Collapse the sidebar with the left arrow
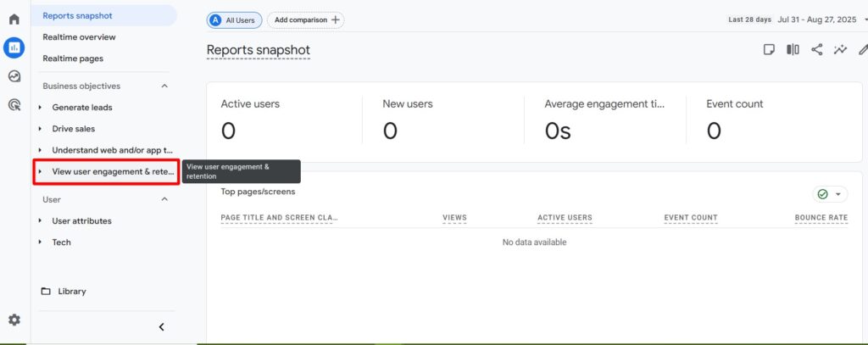 (x=161, y=326)
